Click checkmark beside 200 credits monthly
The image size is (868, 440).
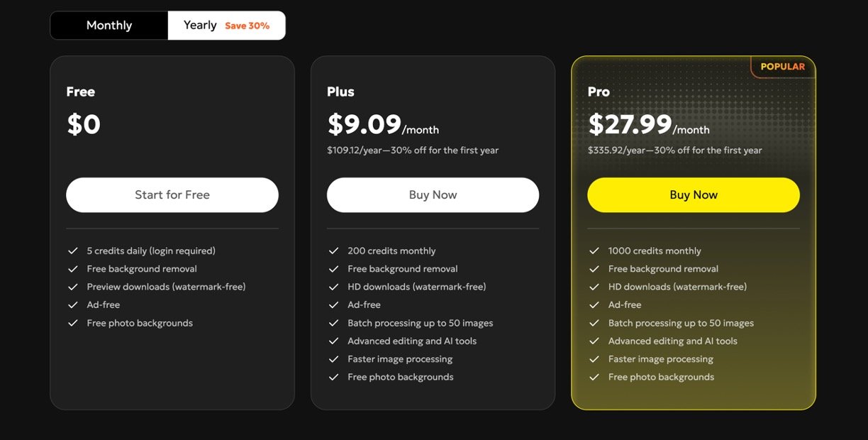pyautogui.click(x=333, y=251)
